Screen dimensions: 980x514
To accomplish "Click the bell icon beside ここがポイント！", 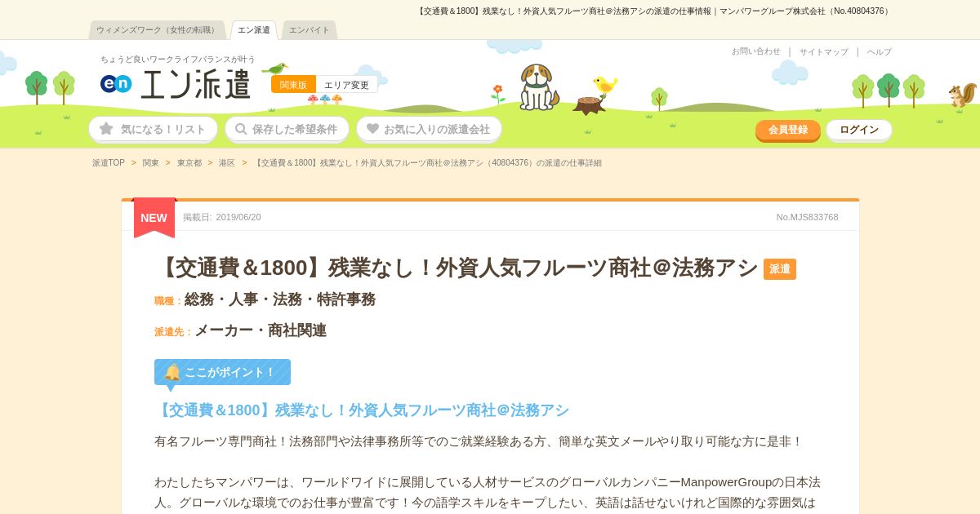I will tap(172, 372).
